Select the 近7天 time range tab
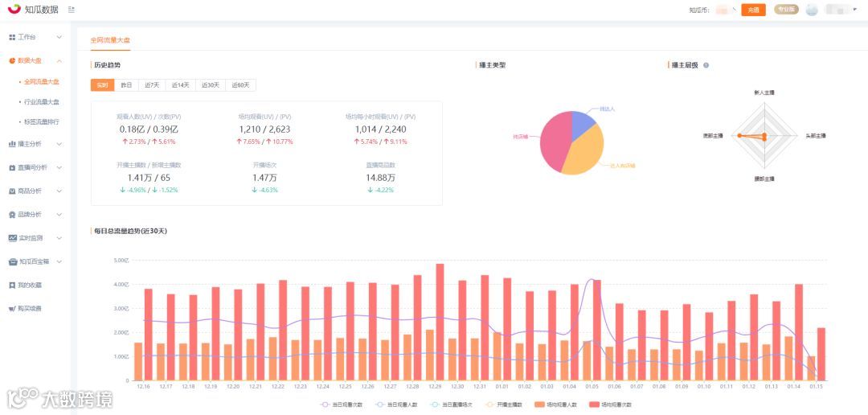This screenshot has height=415, width=868. click(x=152, y=85)
